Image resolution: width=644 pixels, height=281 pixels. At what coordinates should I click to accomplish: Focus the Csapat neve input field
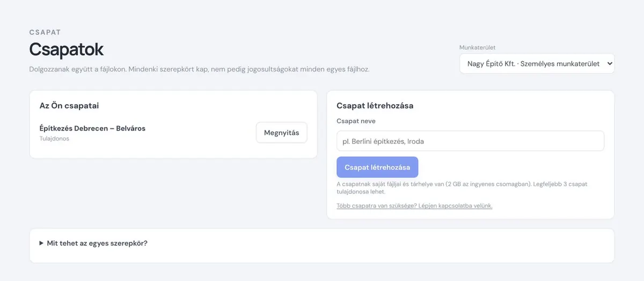click(x=470, y=141)
